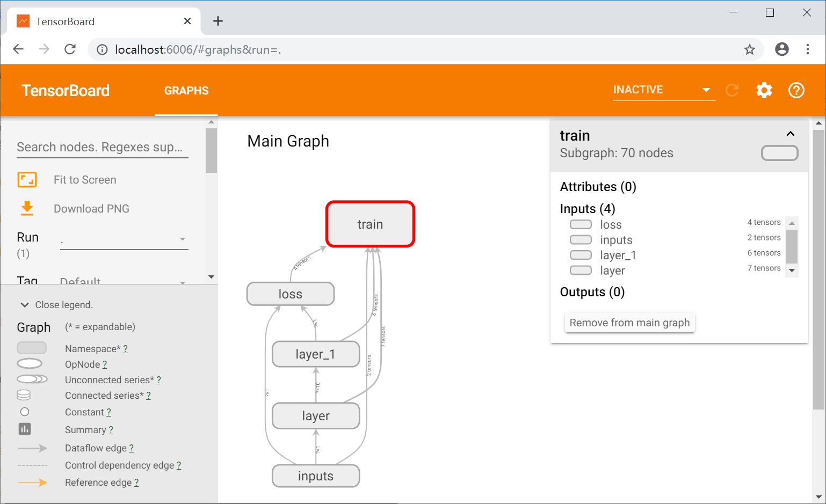
Task: Click the Namespace legend shape
Action: [x=32, y=348]
